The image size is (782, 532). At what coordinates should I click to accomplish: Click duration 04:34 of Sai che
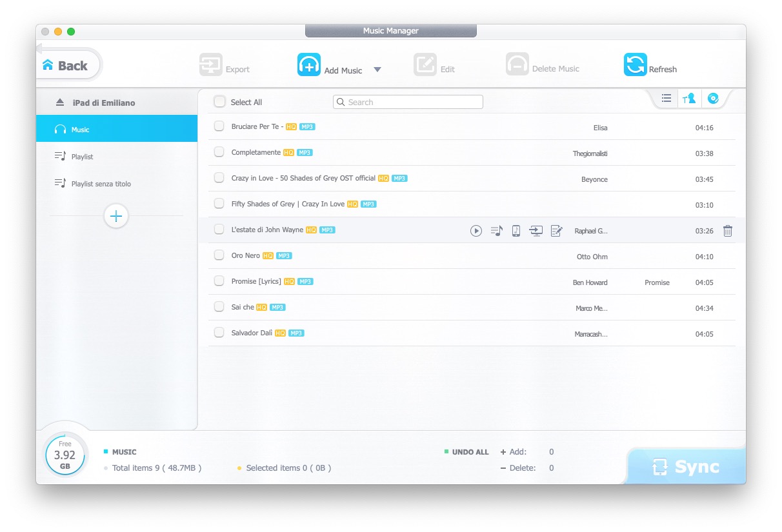(x=704, y=308)
